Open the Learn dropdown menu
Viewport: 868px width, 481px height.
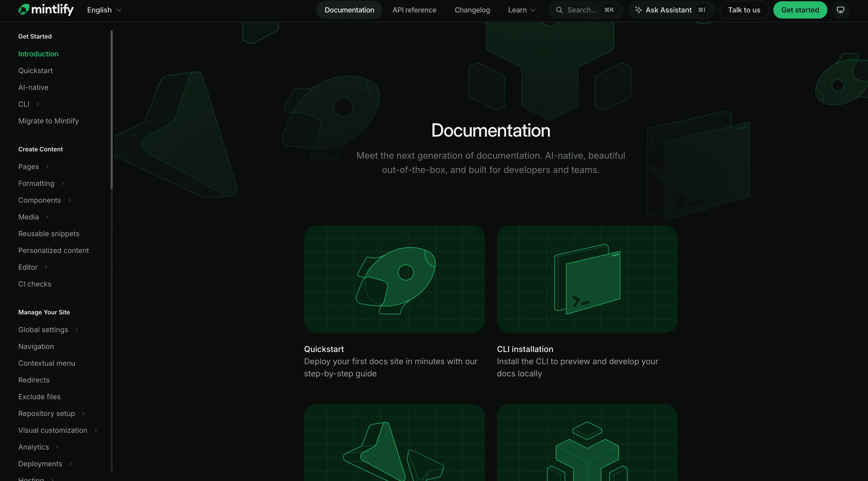point(522,10)
